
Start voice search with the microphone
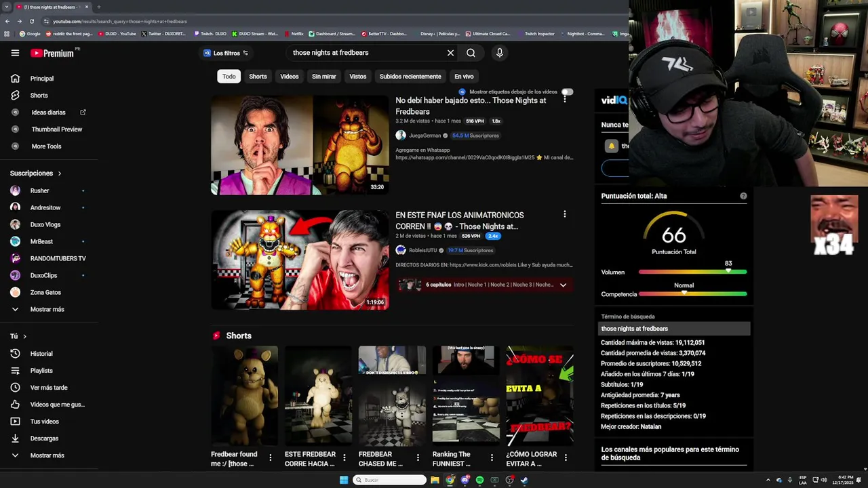click(x=499, y=53)
